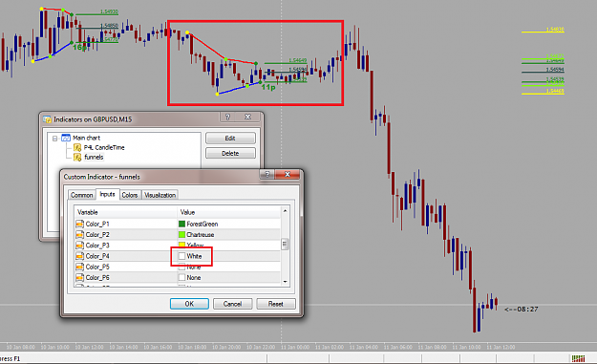Click the Delete button in Indicators window
597x364 pixels.
click(x=230, y=154)
